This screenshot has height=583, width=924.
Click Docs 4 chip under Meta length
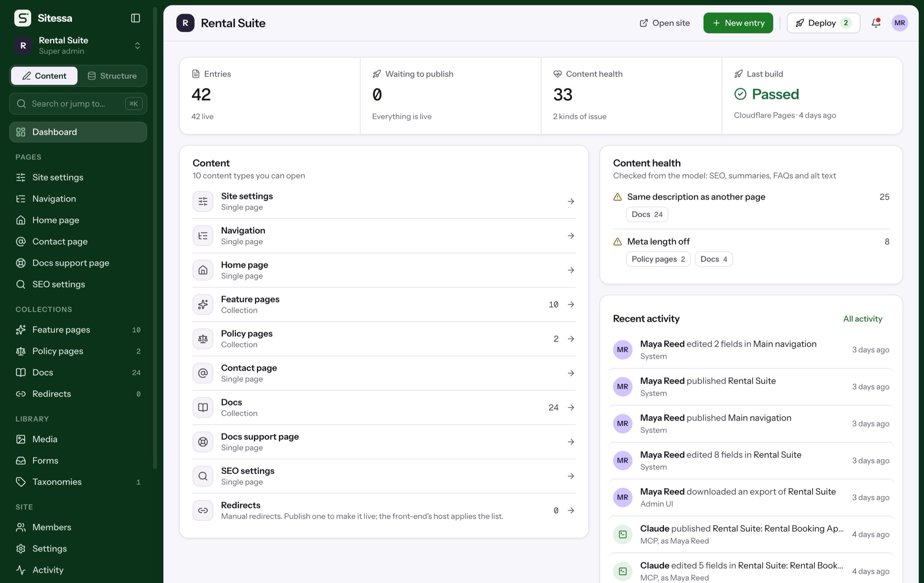coord(714,259)
